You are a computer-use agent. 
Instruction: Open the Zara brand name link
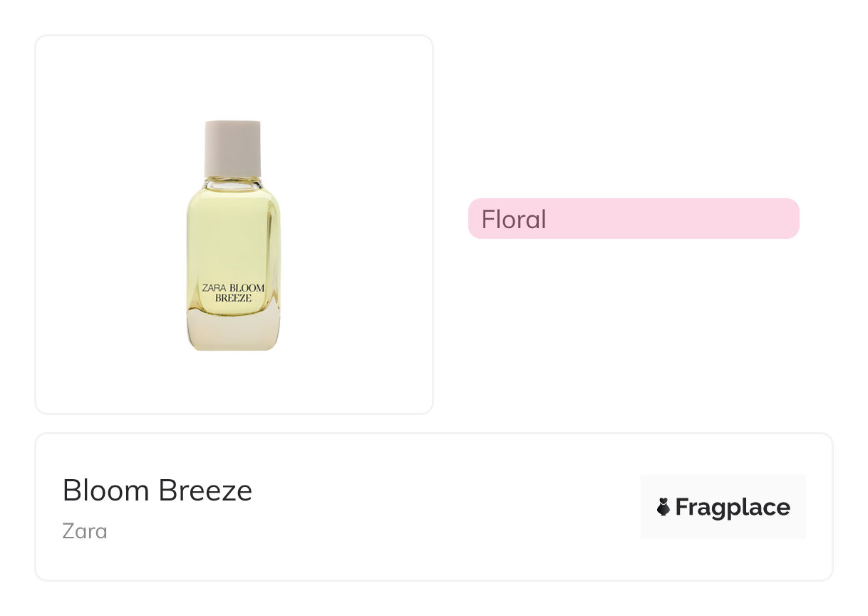tap(85, 531)
